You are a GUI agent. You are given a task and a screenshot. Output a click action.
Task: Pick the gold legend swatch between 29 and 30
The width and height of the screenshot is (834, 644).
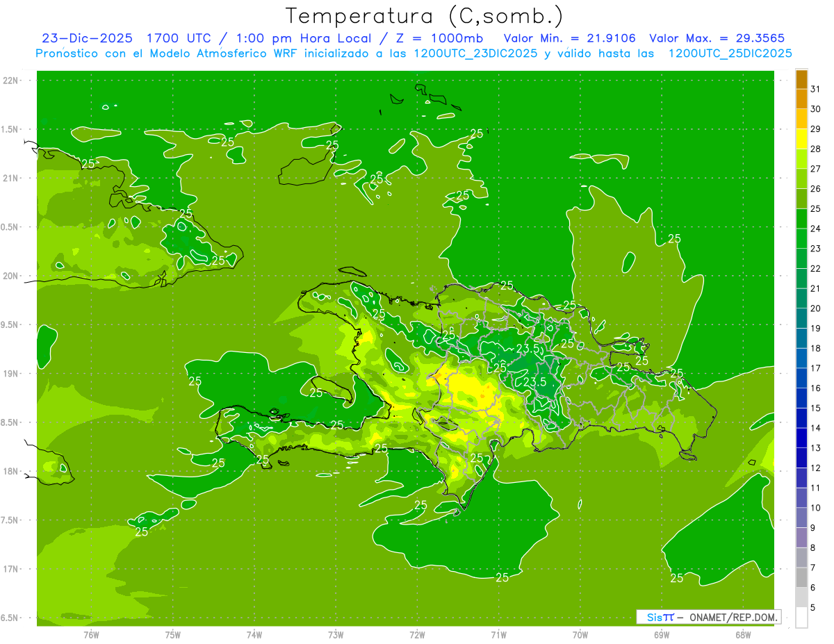[x=801, y=119]
